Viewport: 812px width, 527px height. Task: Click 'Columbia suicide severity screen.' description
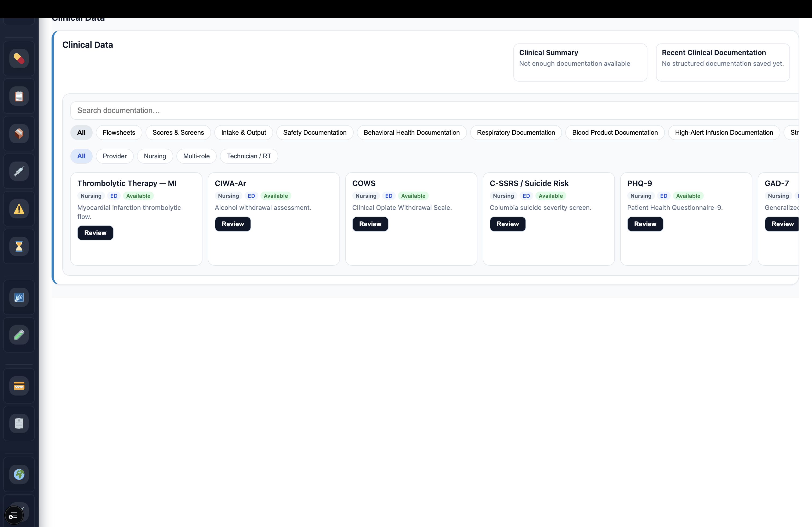[541, 208]
